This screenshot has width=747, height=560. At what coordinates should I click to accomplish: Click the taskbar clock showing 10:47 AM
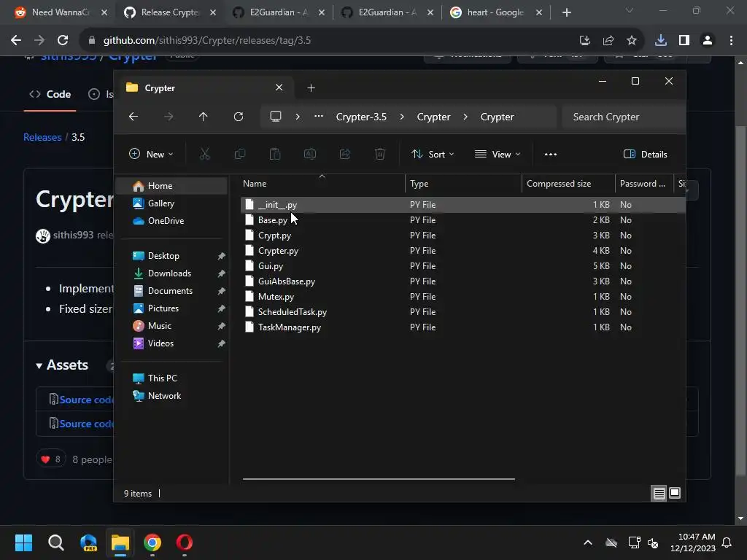pos(693,542)
